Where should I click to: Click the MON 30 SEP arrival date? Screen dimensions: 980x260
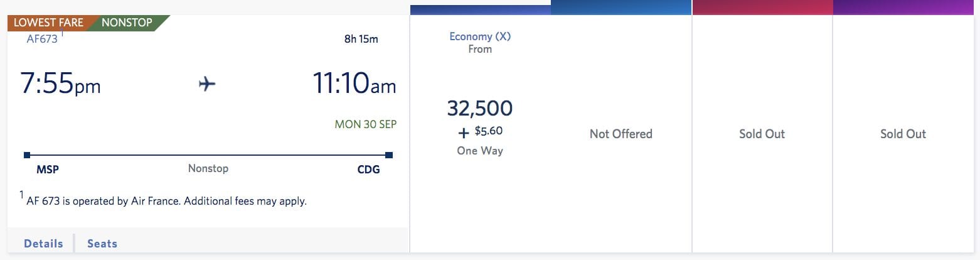(x=366, y=124)
